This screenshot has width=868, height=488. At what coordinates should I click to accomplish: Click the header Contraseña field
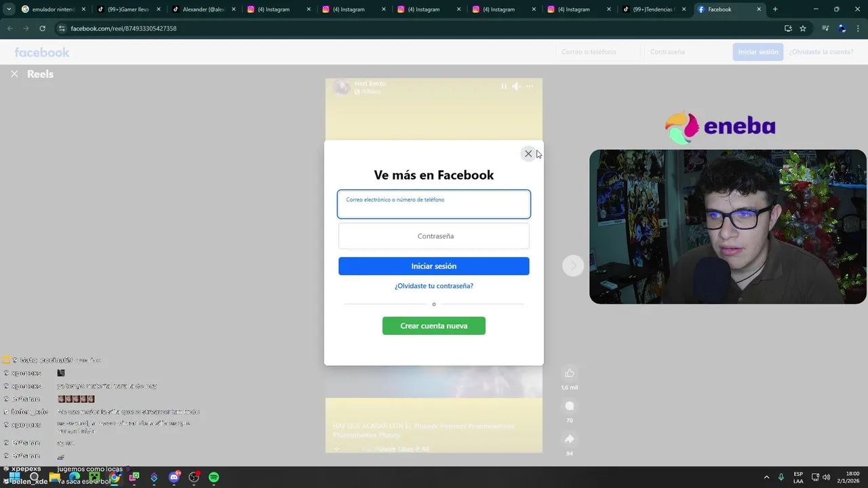(x=686, y=52)
